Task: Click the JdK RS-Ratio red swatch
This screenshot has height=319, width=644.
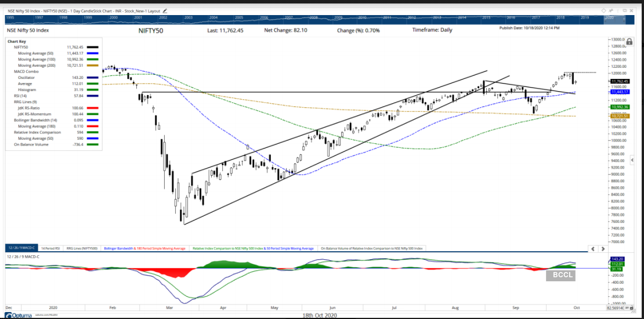Action: coord(93,108)
